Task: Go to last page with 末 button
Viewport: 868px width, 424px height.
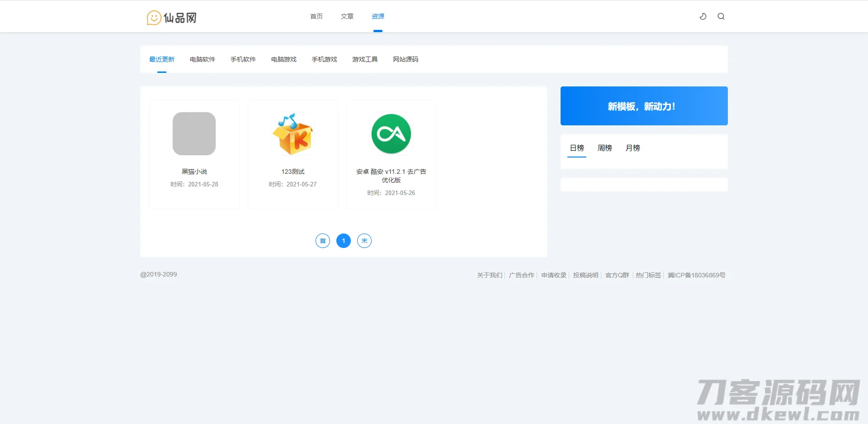Action: coord(364,241)
